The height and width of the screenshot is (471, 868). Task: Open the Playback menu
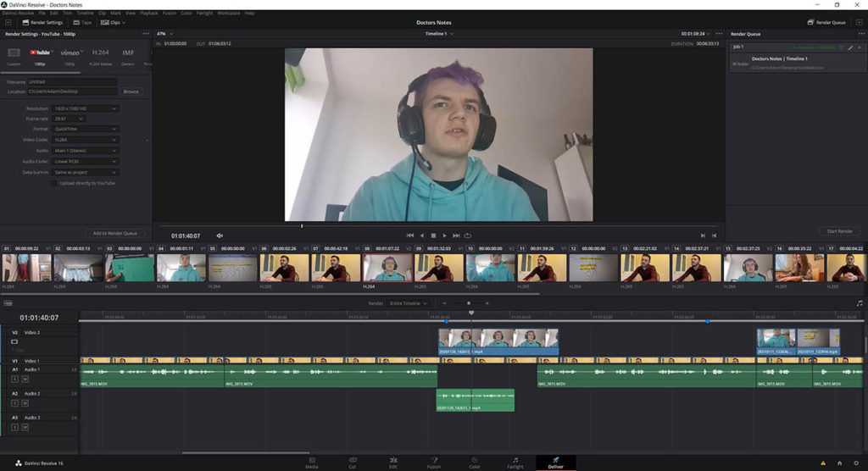tap(148, 14)
